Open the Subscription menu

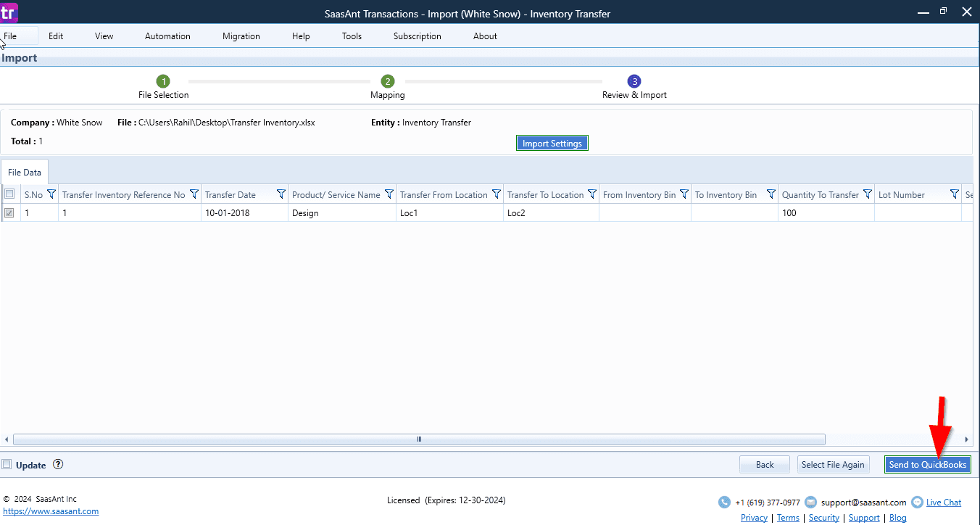pyautogui.click(x=418, y=36)
